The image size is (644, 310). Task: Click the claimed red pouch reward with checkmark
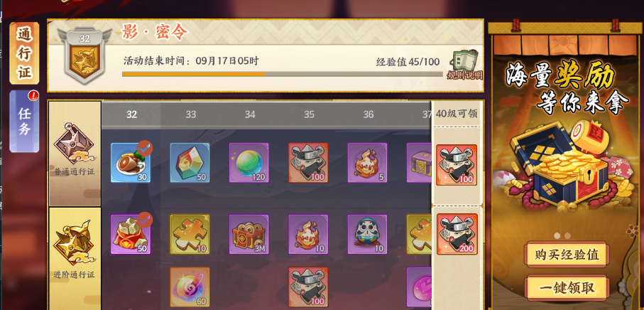click(131, 234)
